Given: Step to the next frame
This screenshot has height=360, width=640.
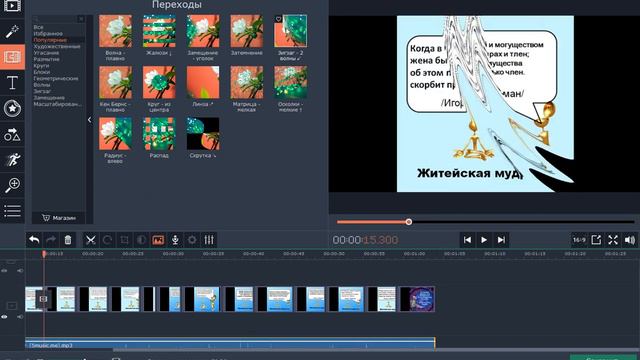Looking at the screenshot, I should pyautogui.click(x=501, y=240).
